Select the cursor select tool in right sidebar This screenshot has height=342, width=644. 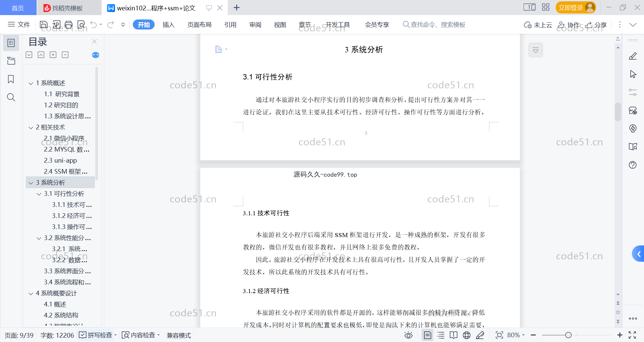633,74
